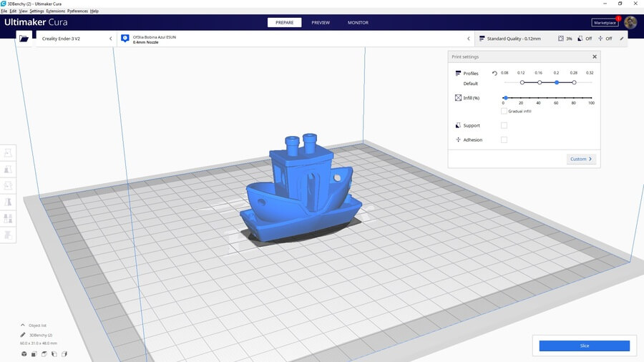Screen dimensions: 644x362
Task: Open the Settings menu
Action: pyautogui.click(x=36, y=11)
